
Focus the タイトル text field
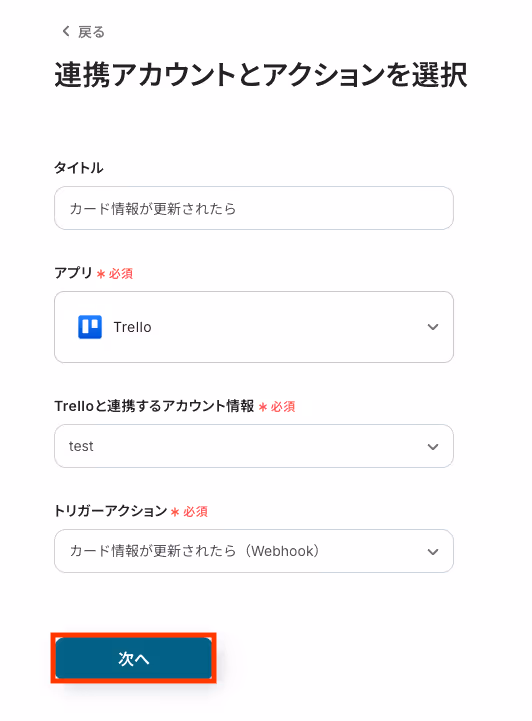[x=254, y=208]
